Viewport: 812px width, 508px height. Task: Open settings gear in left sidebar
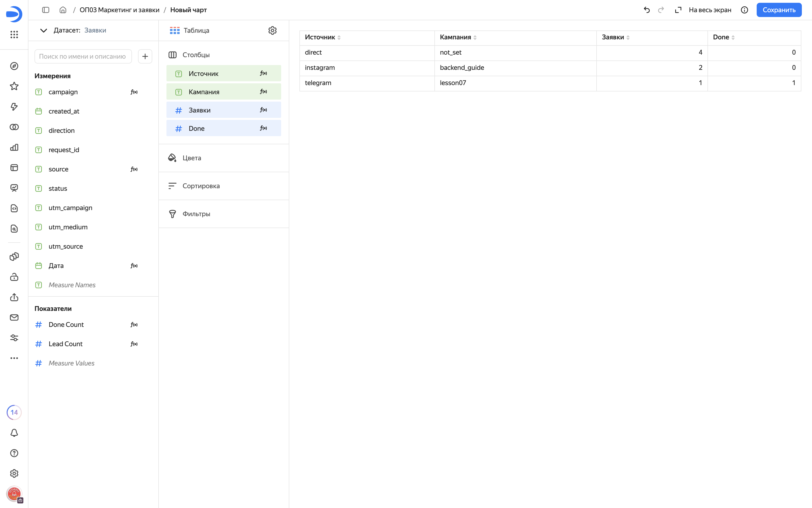(14, 473)
